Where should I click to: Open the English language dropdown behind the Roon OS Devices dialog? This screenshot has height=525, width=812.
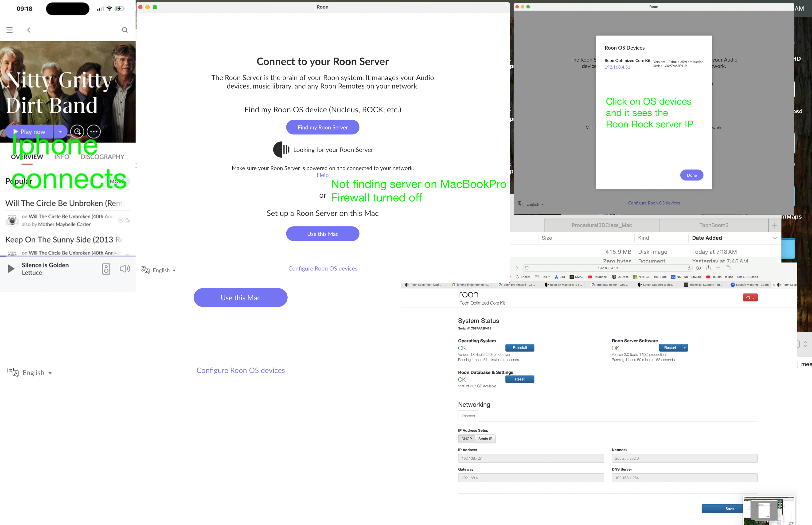coord(531,204)
